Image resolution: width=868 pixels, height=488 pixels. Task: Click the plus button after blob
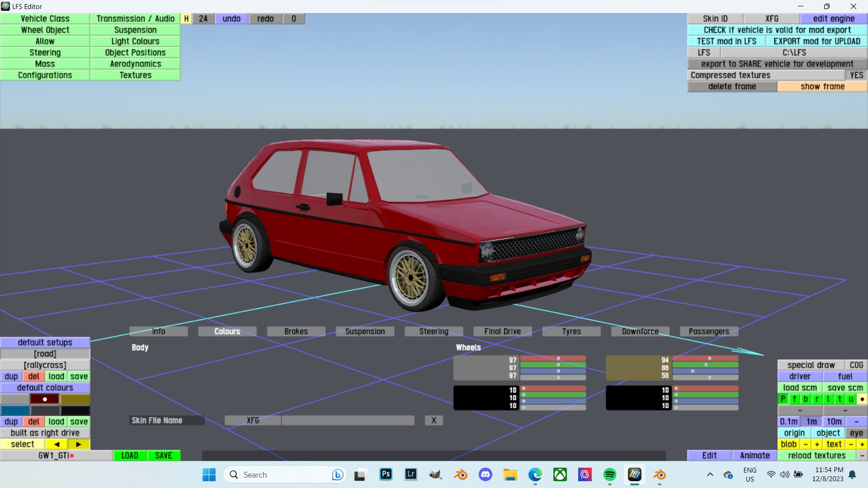point(817,444)
